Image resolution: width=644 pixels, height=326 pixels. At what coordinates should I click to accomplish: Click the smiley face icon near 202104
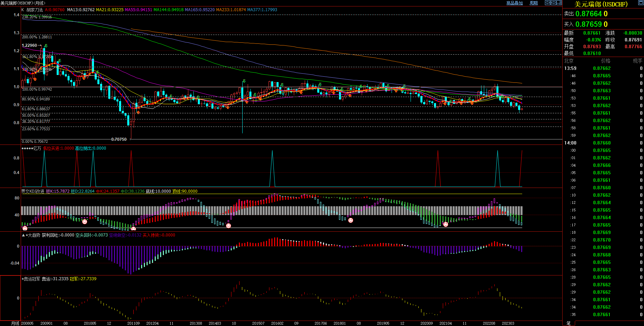click(x=446, y=224)
